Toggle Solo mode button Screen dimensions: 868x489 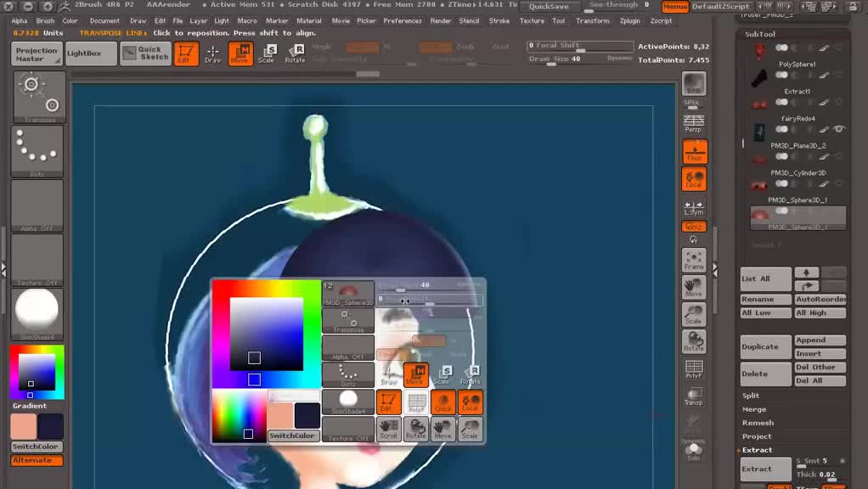(694, 452)
